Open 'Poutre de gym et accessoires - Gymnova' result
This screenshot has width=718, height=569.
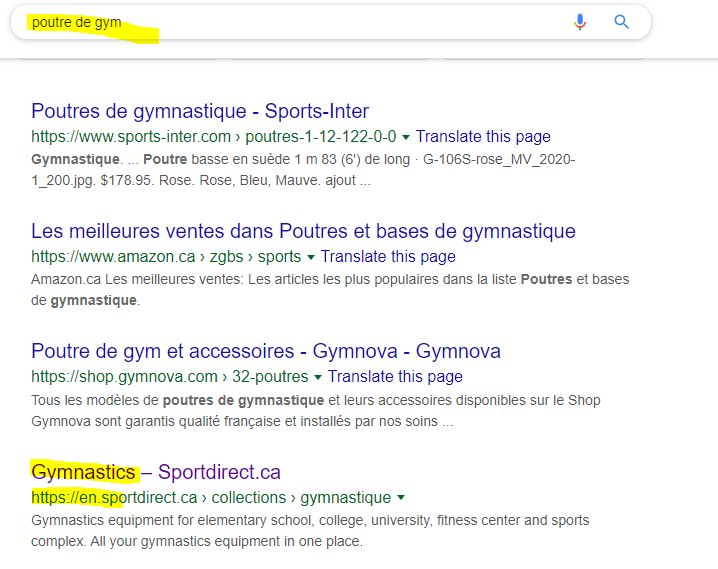[266, 351]
